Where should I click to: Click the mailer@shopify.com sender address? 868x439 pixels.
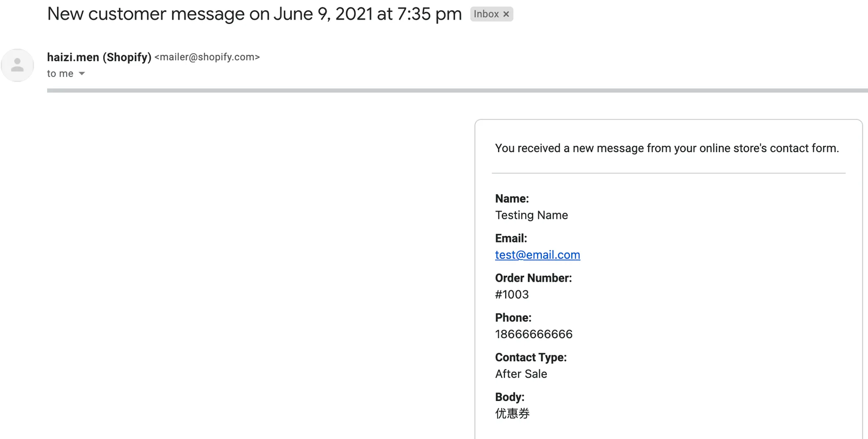pyautogui.click(x=207, y=57)
